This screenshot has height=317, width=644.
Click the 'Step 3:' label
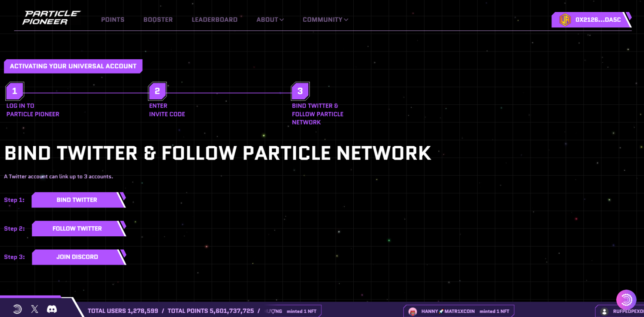point(14,257)
